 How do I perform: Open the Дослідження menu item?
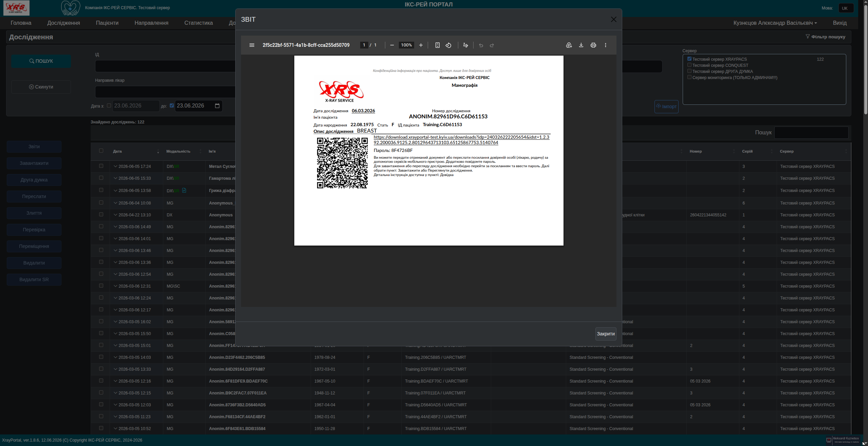tap(63, 23)
